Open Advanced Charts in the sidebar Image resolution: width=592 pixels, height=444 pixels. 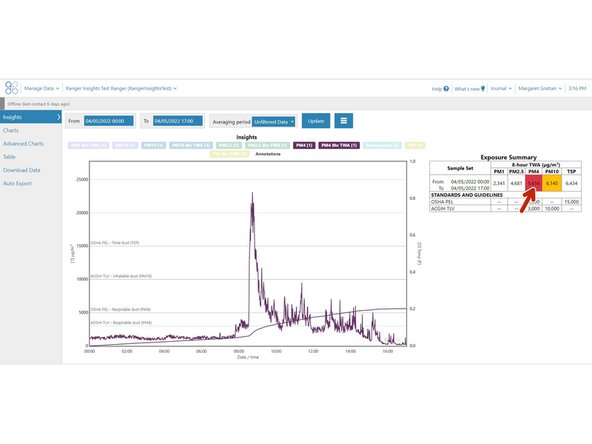coord(23,143)
